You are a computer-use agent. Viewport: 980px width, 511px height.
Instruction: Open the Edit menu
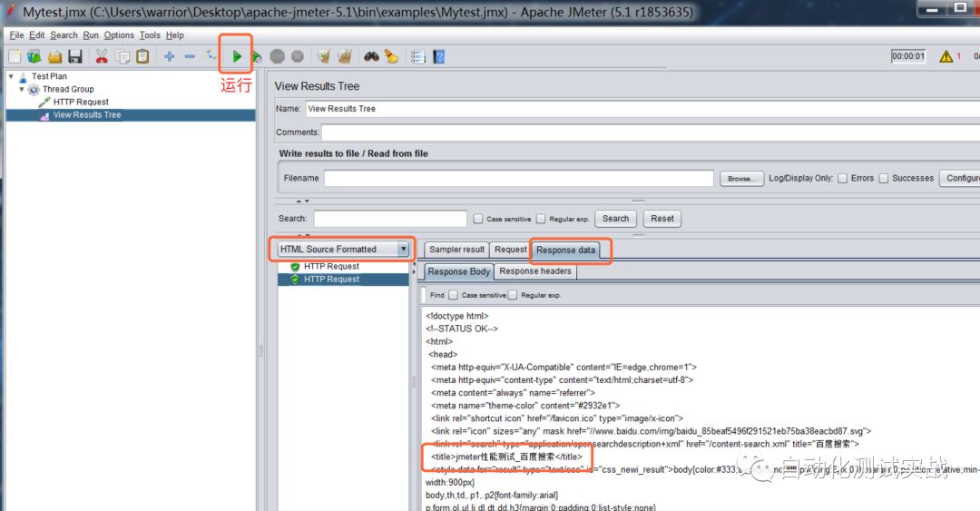click(x=37, y=35)
